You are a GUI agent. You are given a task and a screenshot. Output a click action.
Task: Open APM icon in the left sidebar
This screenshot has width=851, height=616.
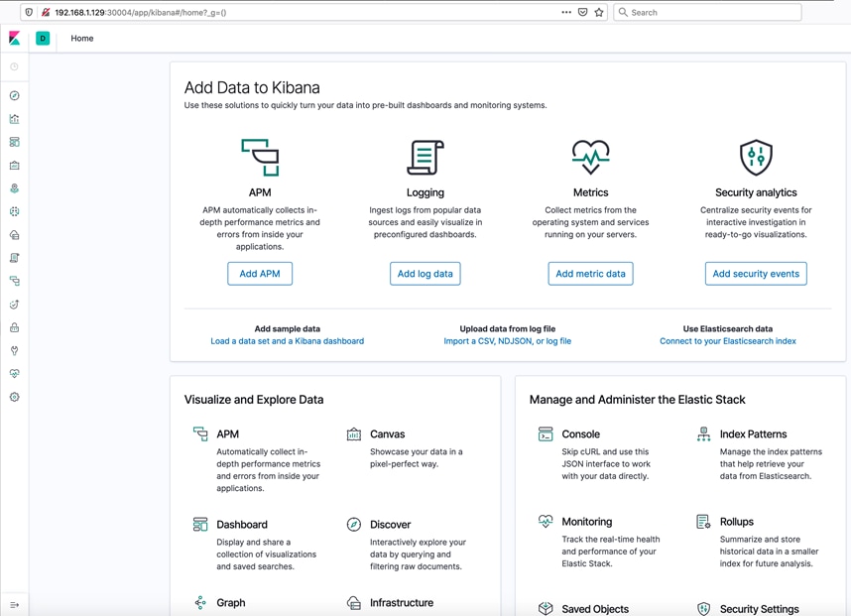point(15,281)
